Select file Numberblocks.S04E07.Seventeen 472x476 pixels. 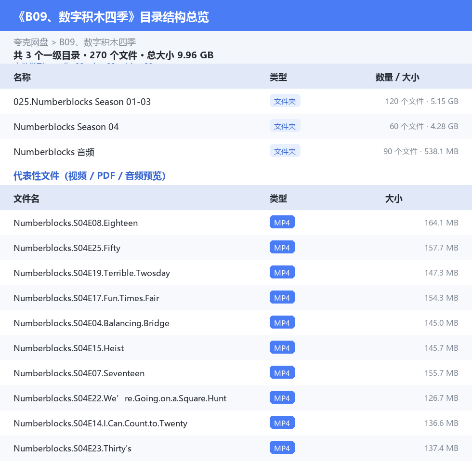tap(79, 373)
